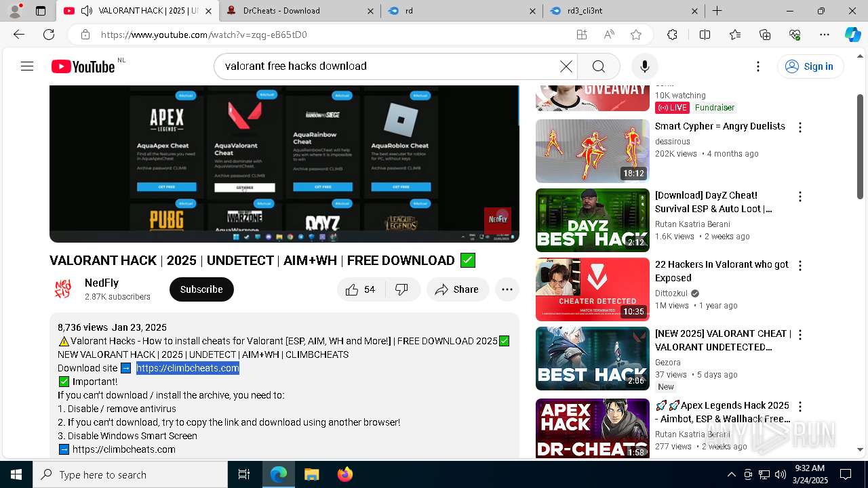
Task: Open options for 22 Hackers video
Action: (x=800, y=266)
